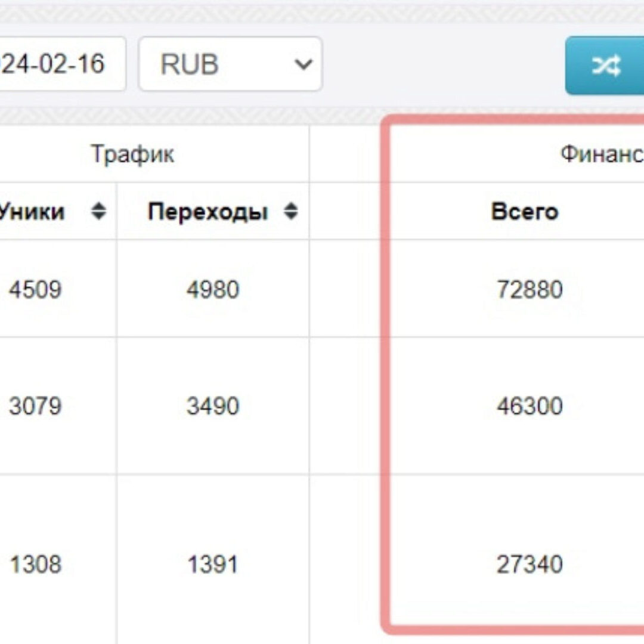Click the date field ending in 24-02-16

coord(60,64)
